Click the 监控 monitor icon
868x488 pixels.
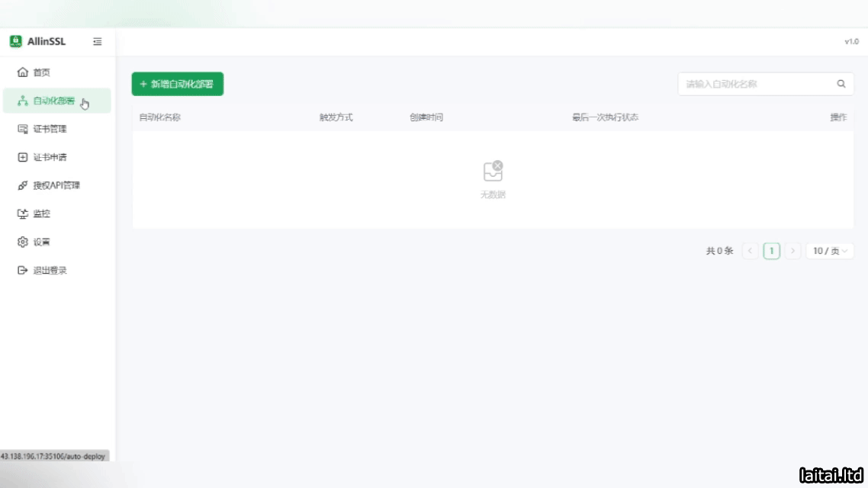(22, 213)
